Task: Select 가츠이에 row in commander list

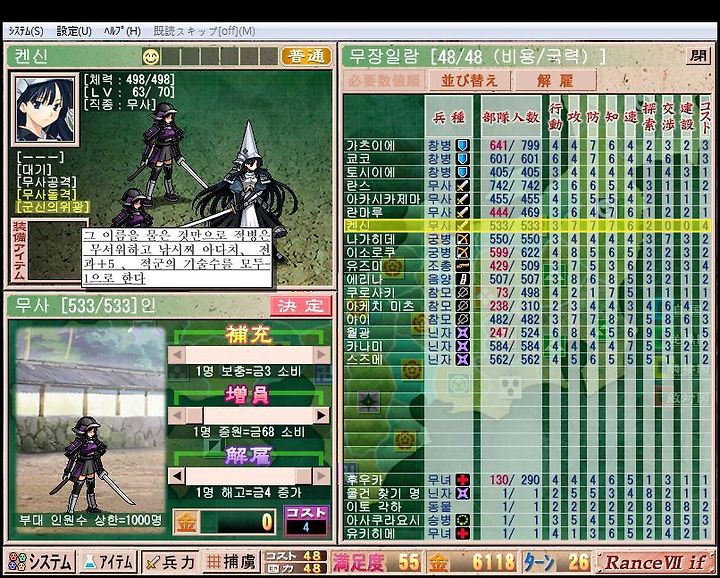Action: coord(528,146)
